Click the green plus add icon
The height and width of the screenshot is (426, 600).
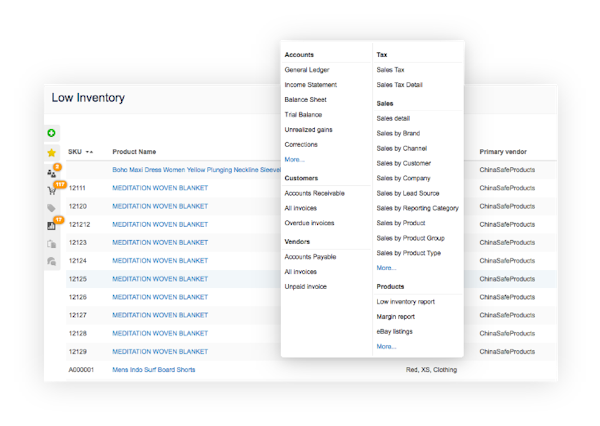tap(51, 133)
